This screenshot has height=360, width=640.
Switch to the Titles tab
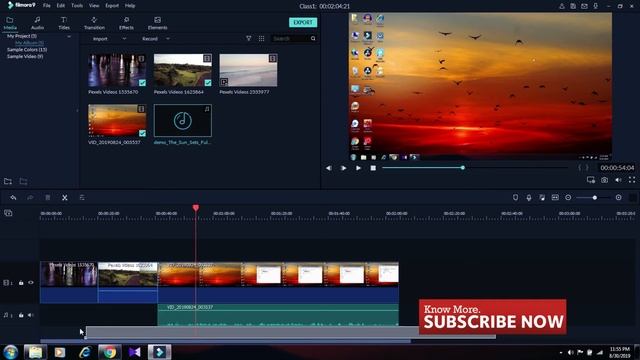tap(64, 23)
